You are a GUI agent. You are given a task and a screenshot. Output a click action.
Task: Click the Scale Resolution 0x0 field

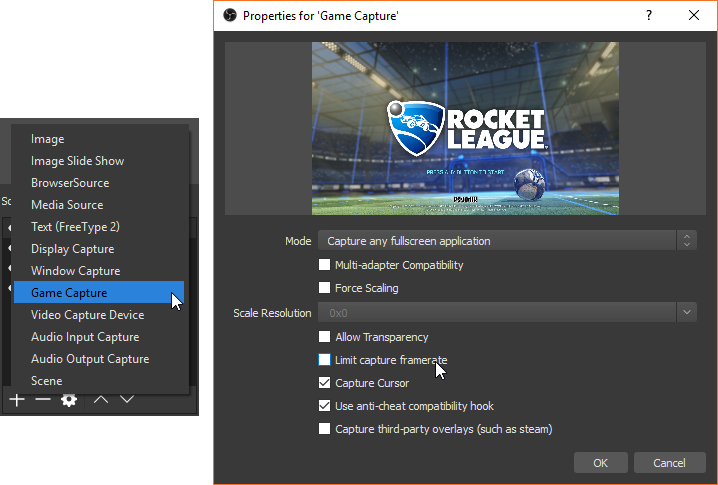pos(497,313)
